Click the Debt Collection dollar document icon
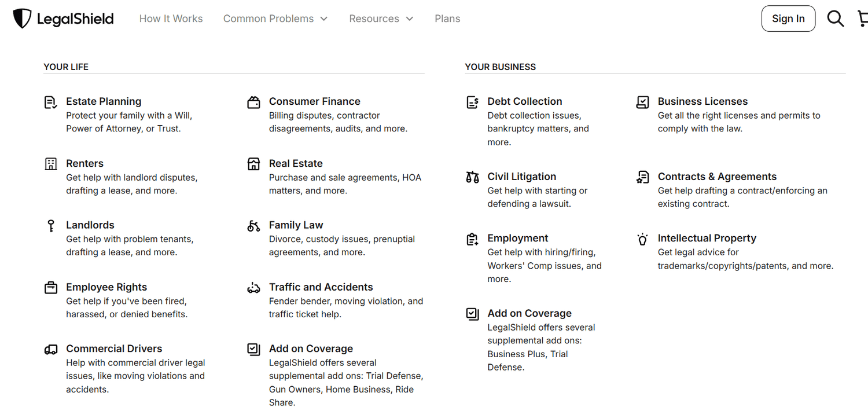This screenshot has width=868, height=407. coord(472,102)
